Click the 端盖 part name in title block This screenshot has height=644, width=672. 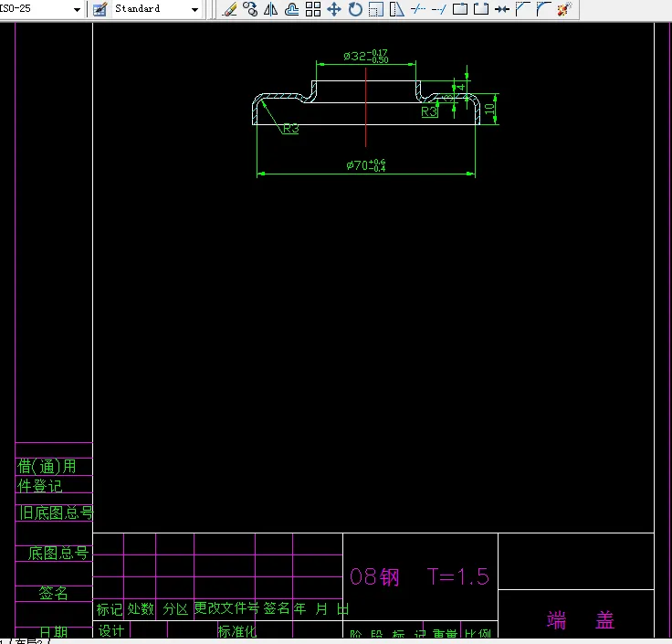(x=581, y=620)
